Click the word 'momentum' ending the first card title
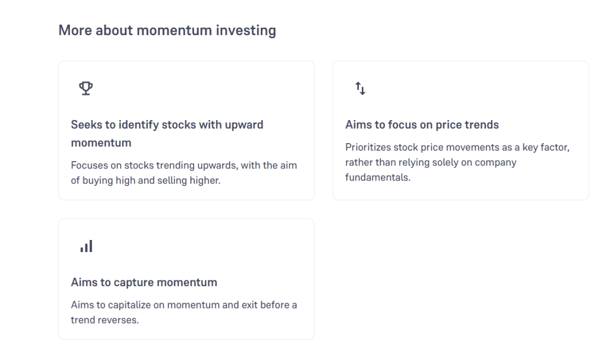This screenshot has width=591, height=364. tap(101, 142)
